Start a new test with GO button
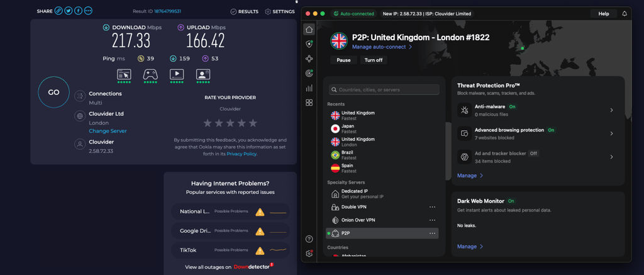The height and width of the screenshot is (275, 644). [54, 93]
